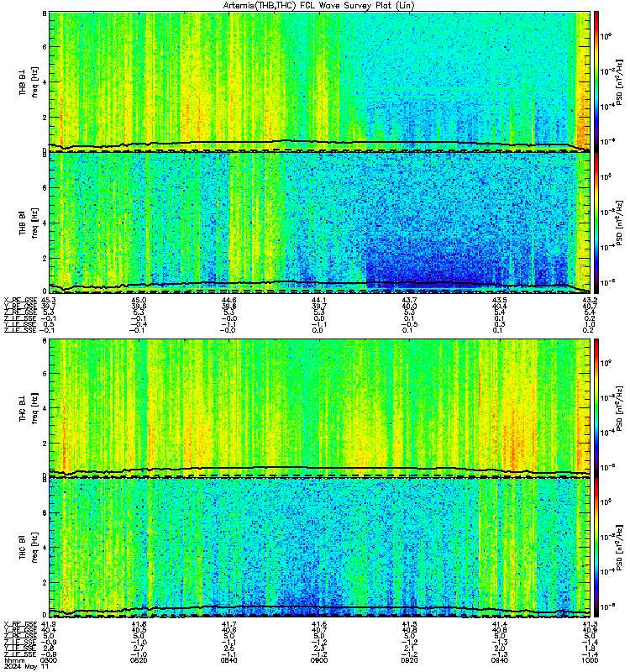
Task: Click the THB X_RE_GSE value 44.6
Action: [x=228, y=300]
